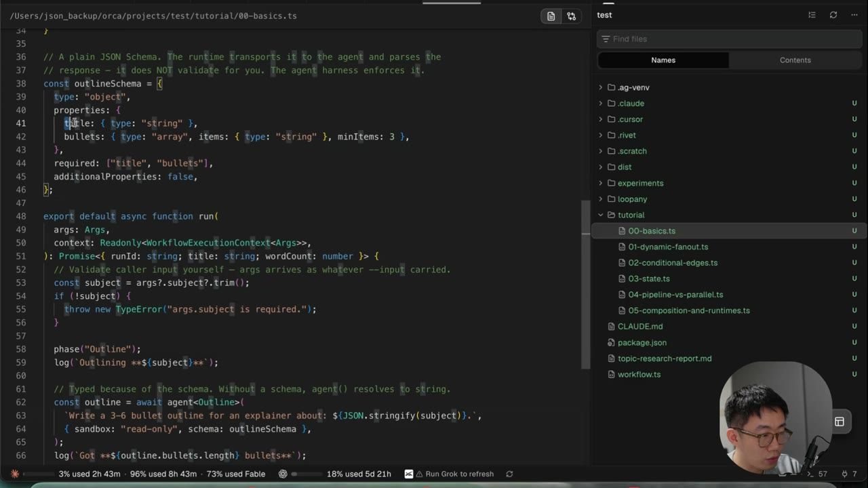Image resolution: width=868 pixels, height=488 pixels.
Task: Select the 00-basics.ts file row
Action: point(730,231)
